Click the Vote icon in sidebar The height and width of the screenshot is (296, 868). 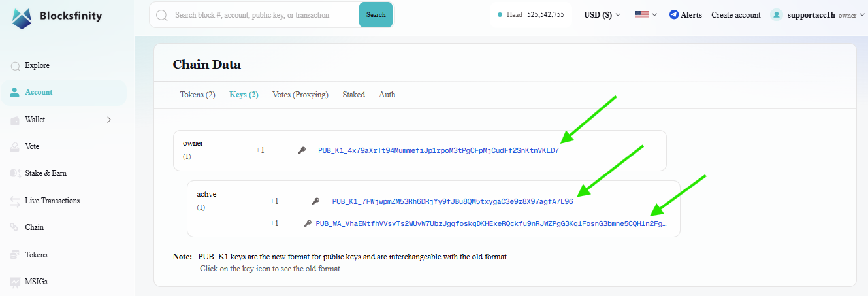click(x=14, y=147)
